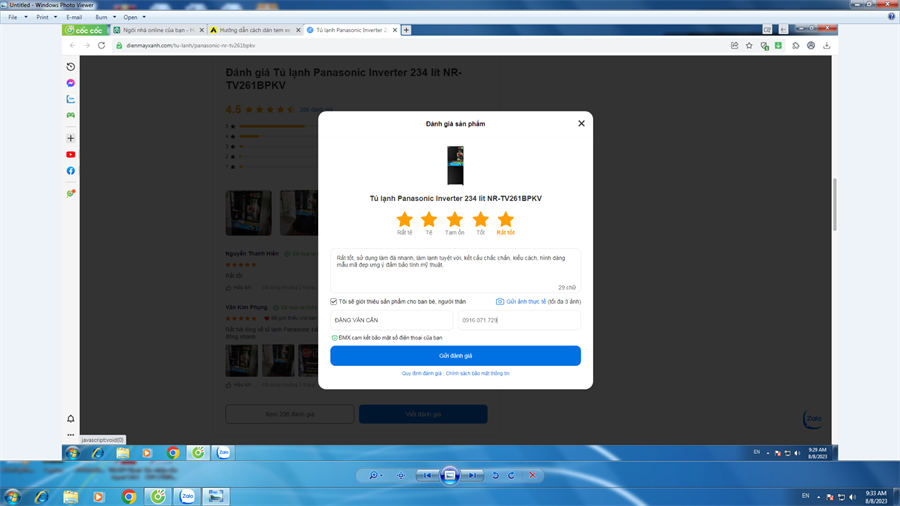Click the review comment text area

click(455, 270)
